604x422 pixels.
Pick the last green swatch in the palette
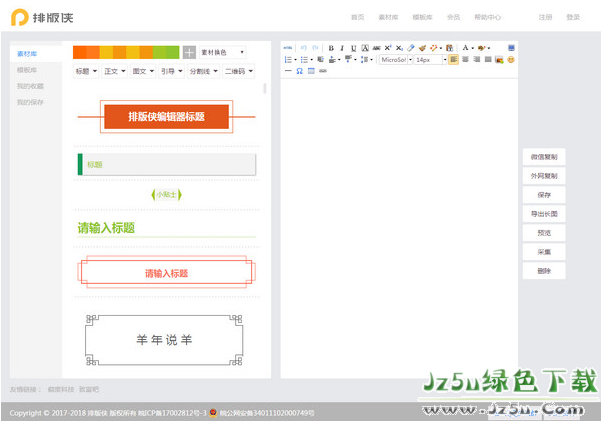point(173,52)
